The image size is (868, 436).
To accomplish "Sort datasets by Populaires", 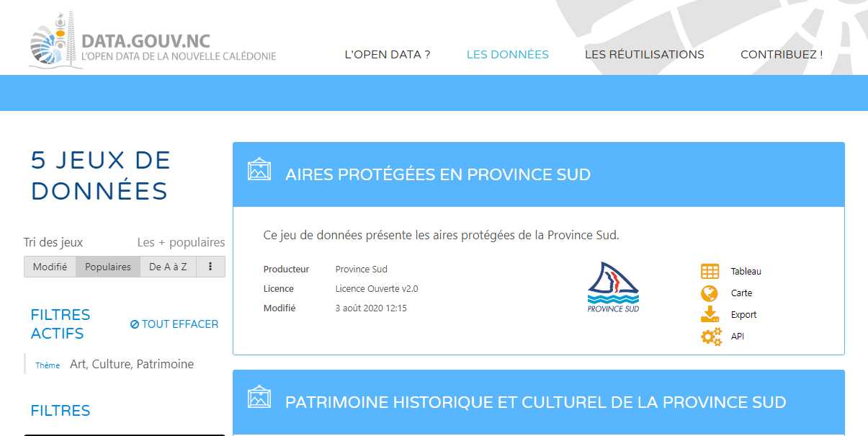I will click(x=108, y=267).
